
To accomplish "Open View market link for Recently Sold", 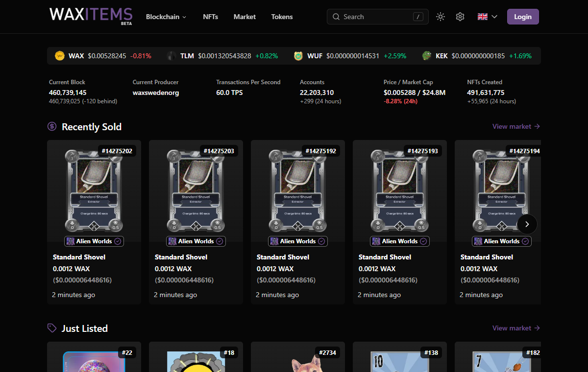I will (516, 126).
